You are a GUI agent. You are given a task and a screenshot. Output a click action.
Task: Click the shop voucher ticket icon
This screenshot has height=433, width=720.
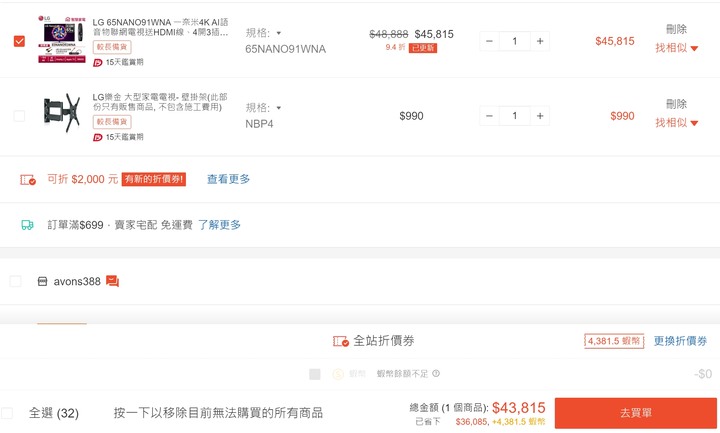click(x=28, y=180)
